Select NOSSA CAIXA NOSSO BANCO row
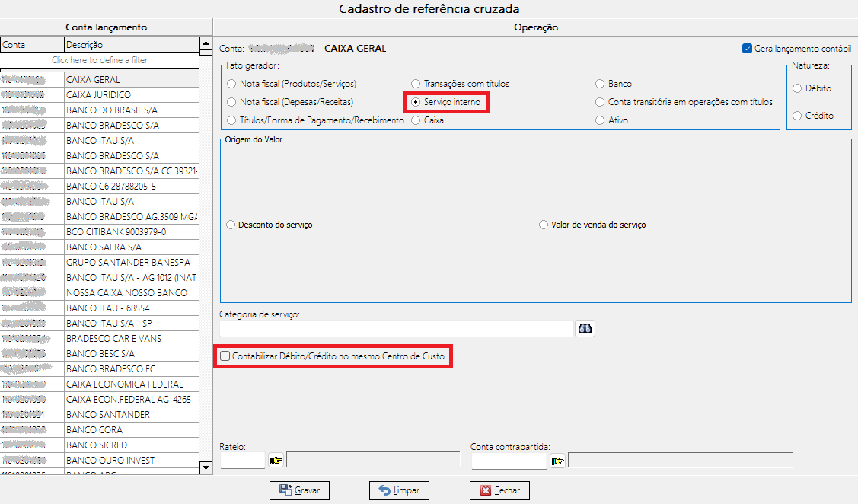The image size is (858, 504). point(100,293)
